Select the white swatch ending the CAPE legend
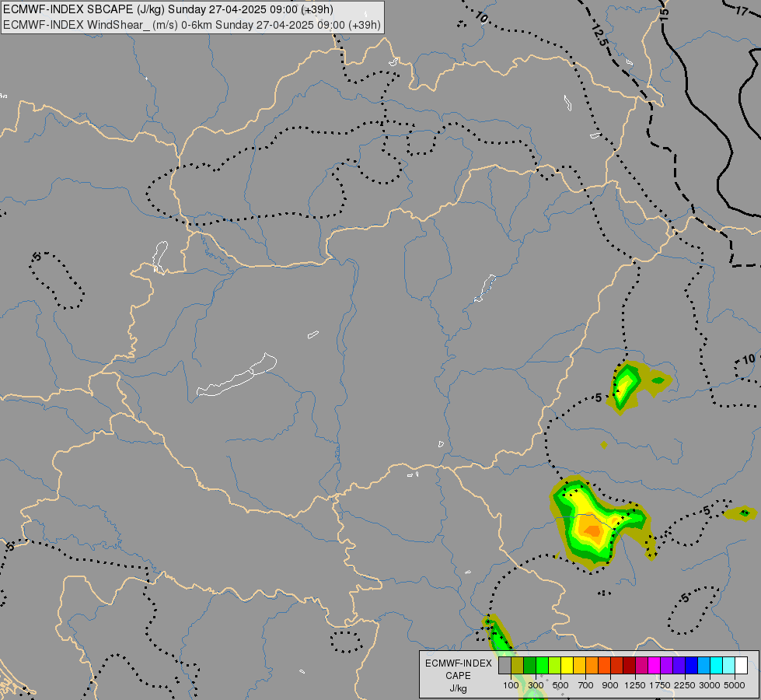This screenshot has width=761, height=700. tap(741, 666)
